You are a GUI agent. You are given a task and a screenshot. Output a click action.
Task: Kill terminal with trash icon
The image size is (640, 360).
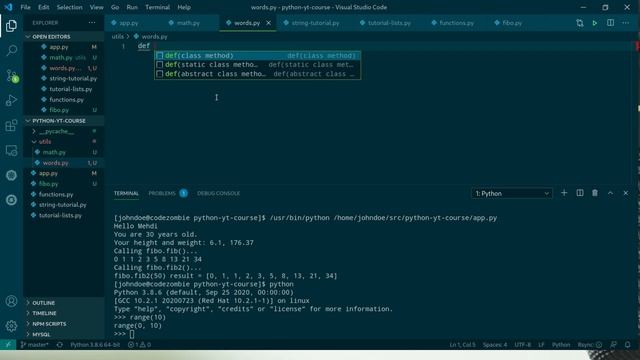coord(595,193)
